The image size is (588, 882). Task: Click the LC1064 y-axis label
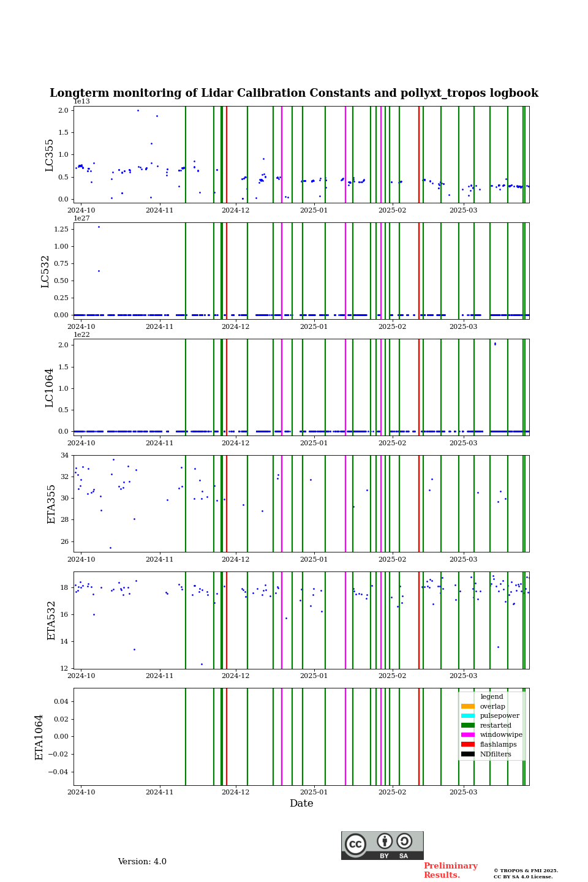point(50,388)
